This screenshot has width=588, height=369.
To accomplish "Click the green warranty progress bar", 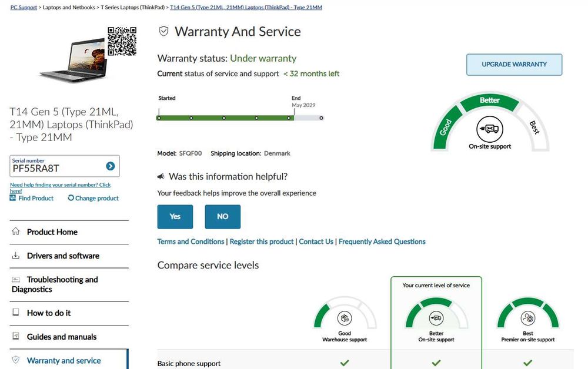I will [225, 118].
